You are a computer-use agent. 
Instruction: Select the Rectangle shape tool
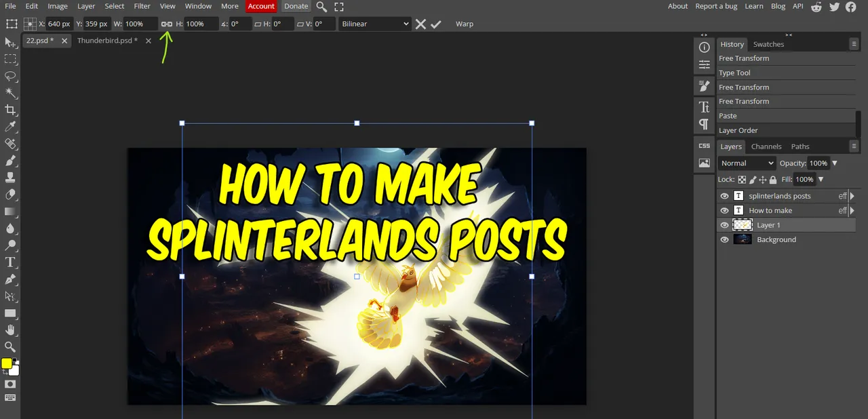10,313
